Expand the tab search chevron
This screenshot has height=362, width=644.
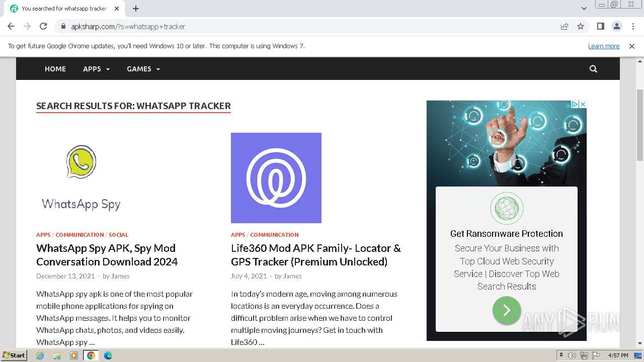[x=584, y=9]
